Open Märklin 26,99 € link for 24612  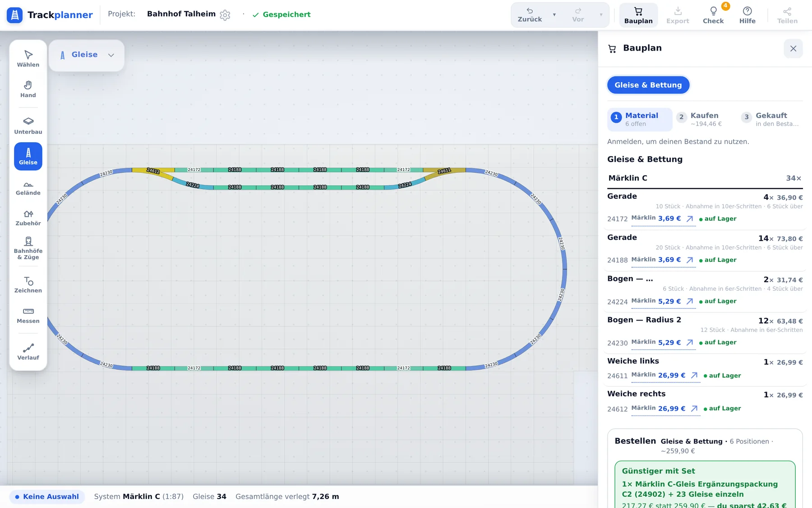665,408
